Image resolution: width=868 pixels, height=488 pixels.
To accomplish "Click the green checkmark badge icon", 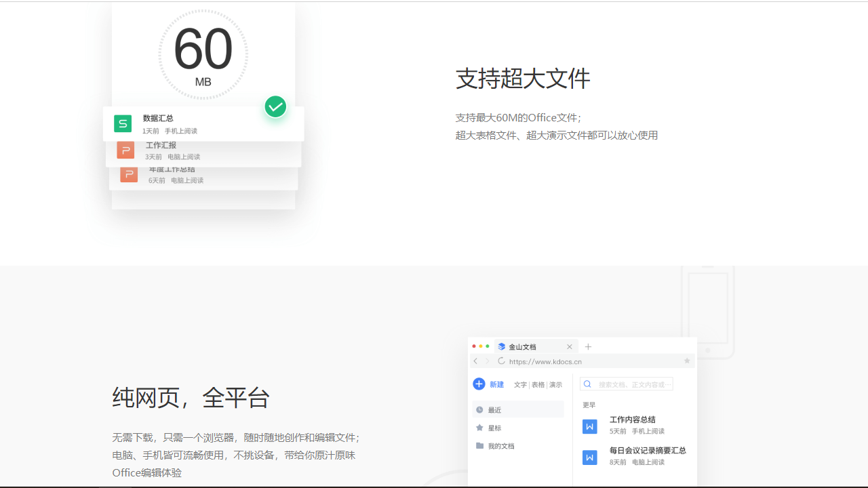I will (x=275, y=106).
